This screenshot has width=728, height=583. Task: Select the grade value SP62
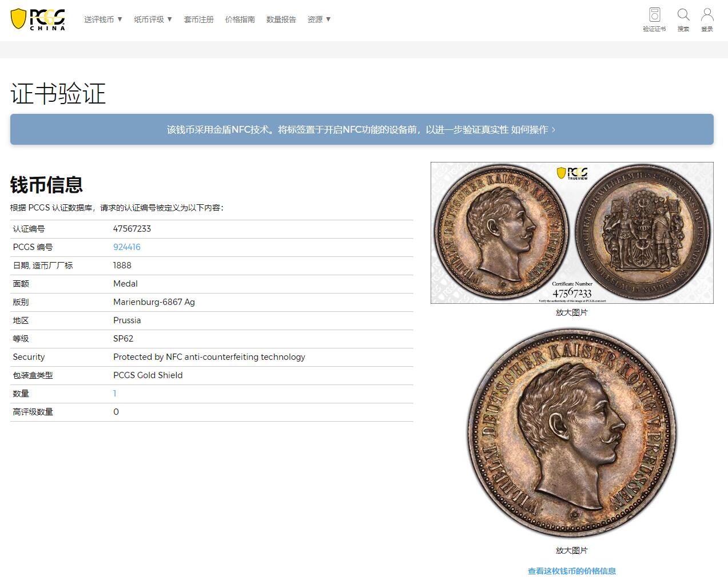click(x=123, y=339)
